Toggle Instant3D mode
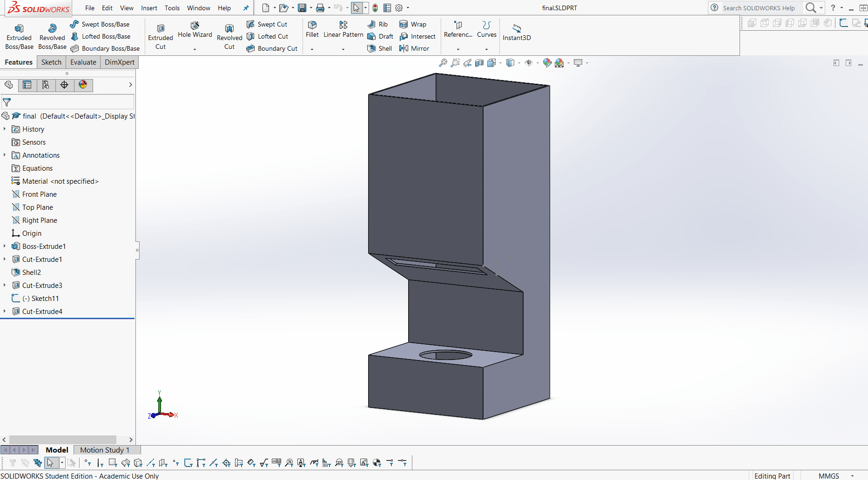Image resolution: width=868 pixels, height=480 pixels. pos(517,32)
